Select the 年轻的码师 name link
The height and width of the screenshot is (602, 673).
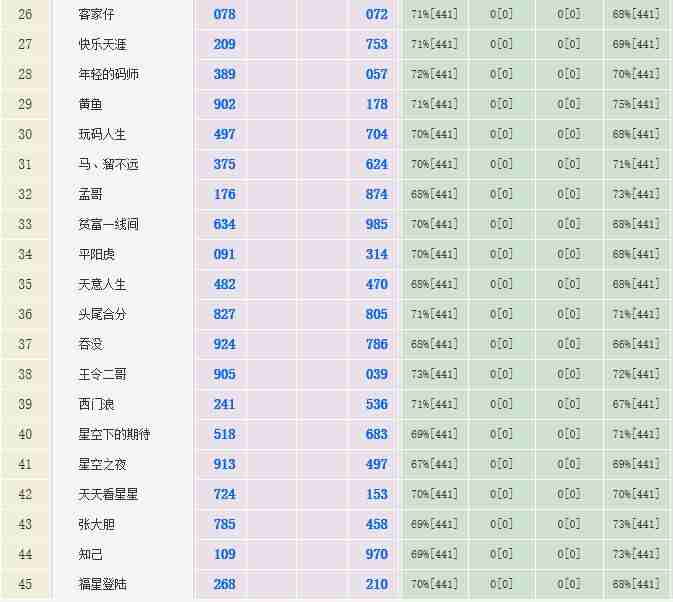[x=109, y=75]
